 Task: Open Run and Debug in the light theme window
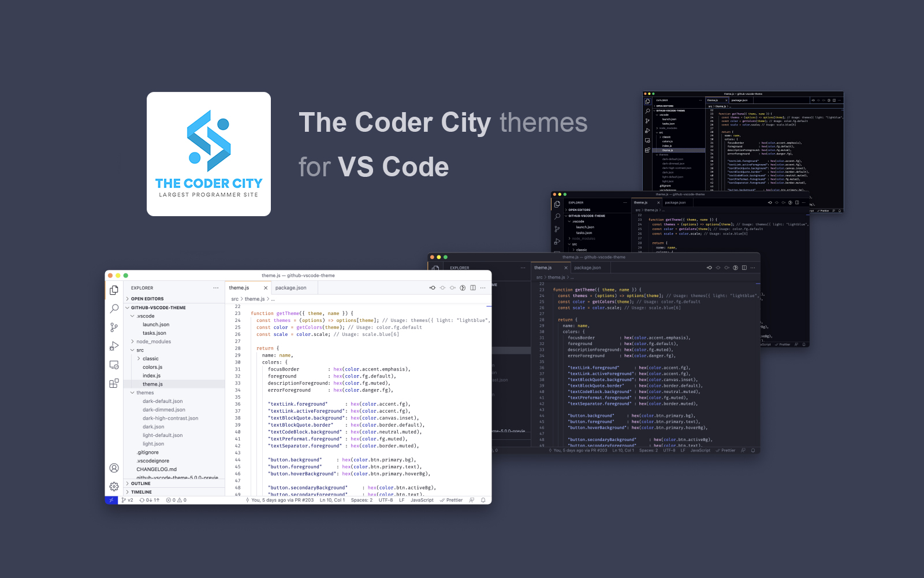[x=114, y=346]
